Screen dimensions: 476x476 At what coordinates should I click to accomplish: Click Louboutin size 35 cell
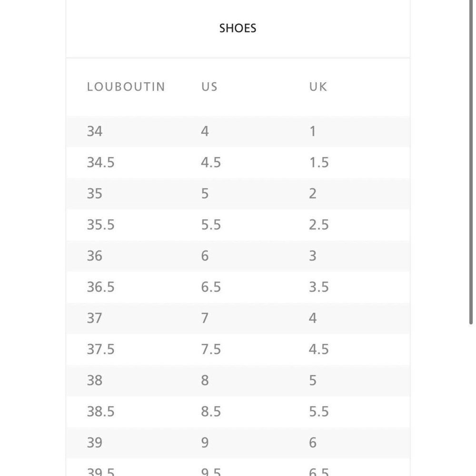tap(95, 194)
